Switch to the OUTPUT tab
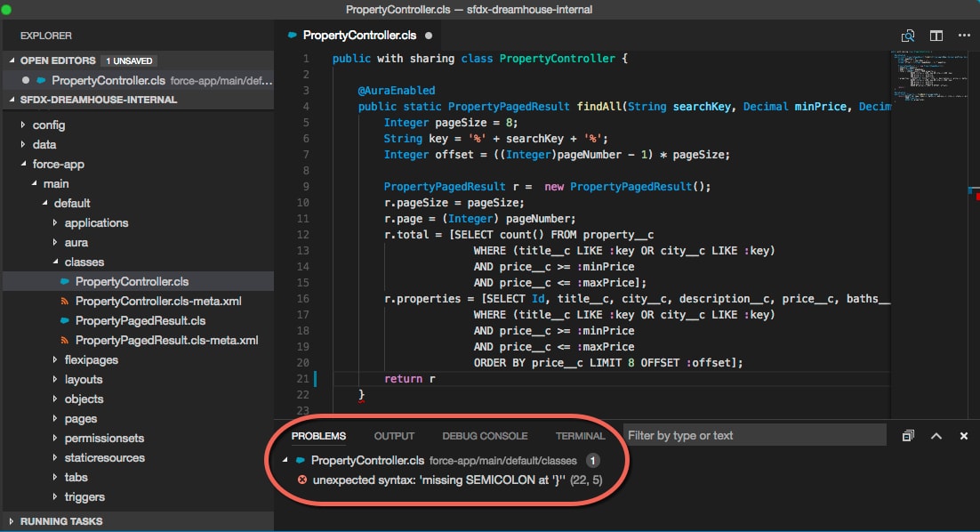 (394, 436)
